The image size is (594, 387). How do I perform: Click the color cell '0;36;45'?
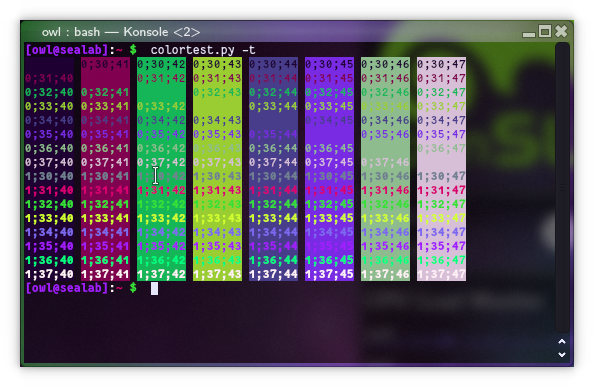(x=330, y=148)
